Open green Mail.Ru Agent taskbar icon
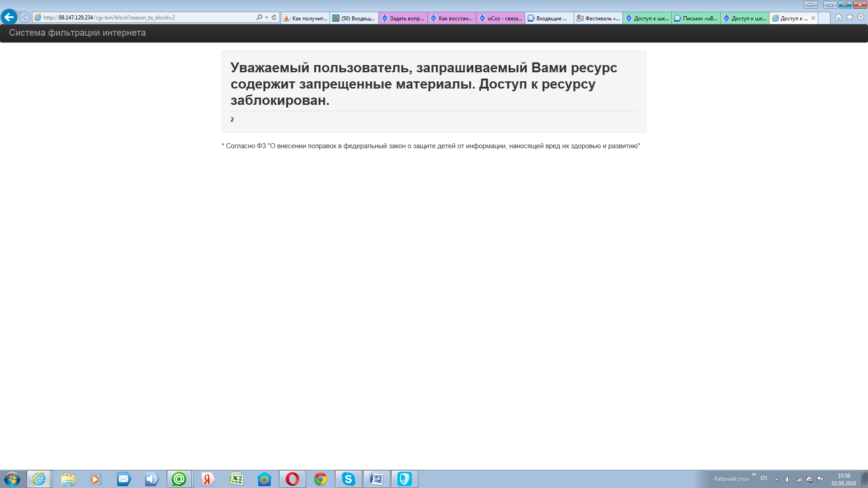 [x=179, y=479]
